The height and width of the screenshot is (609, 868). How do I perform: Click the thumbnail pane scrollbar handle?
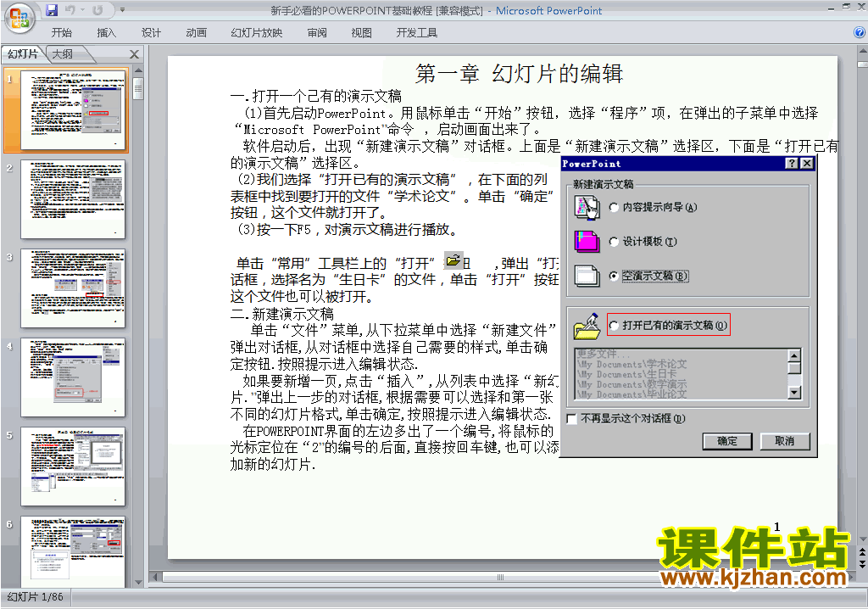tap(138, 89)
